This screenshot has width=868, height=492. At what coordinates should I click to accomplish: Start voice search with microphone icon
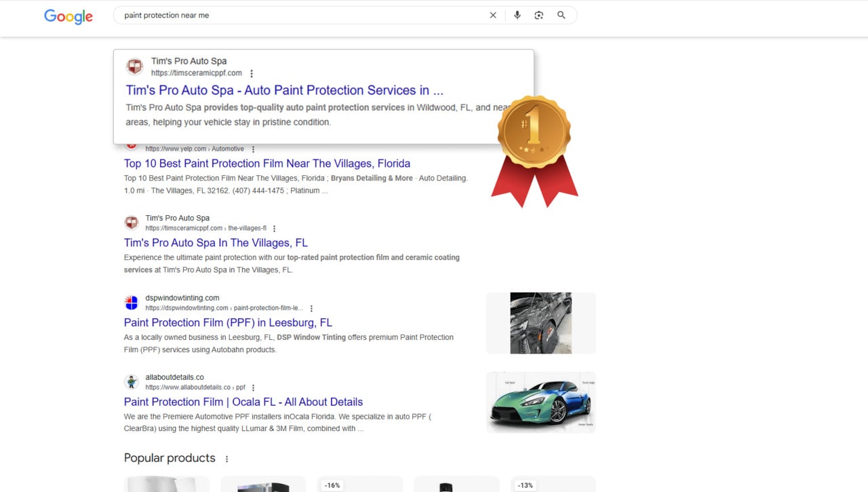coord(517,15)
